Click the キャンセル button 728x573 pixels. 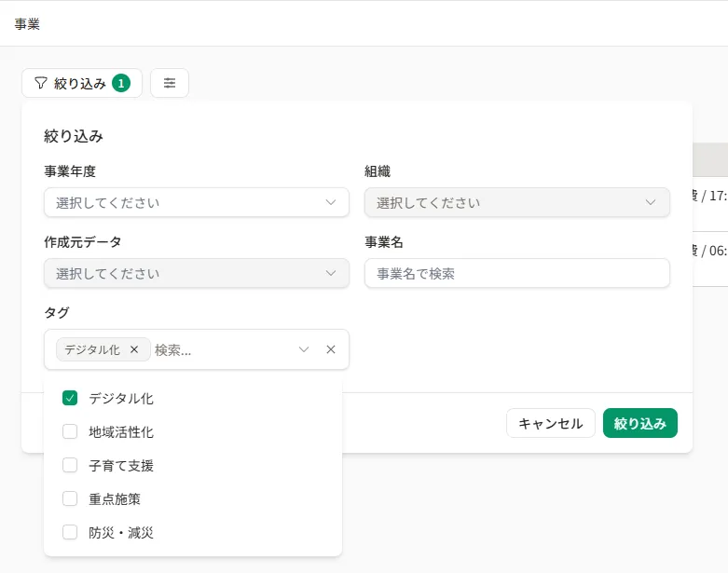[551, 423]
